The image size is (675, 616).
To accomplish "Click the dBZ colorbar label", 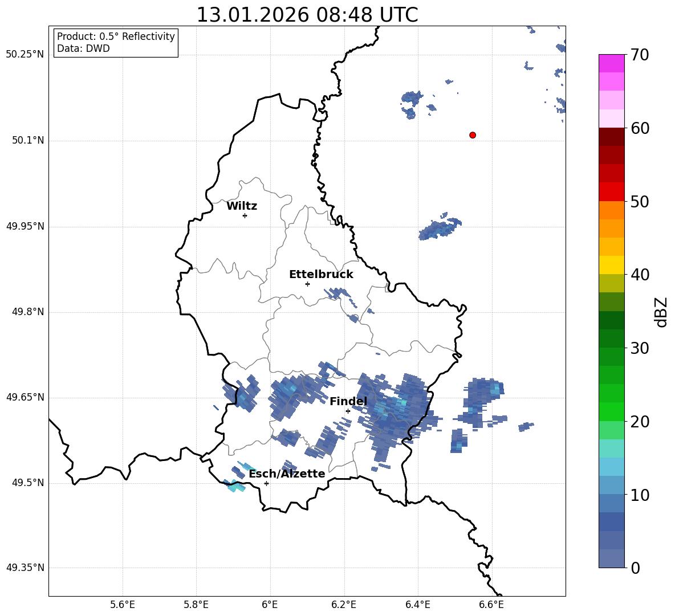I will tap(662, 312).
